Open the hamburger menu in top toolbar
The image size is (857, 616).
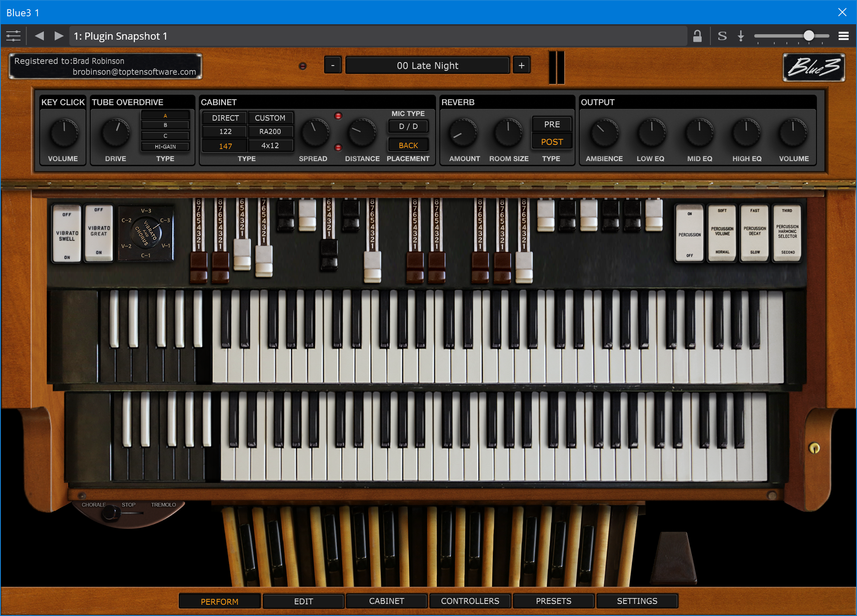(843, 36)
